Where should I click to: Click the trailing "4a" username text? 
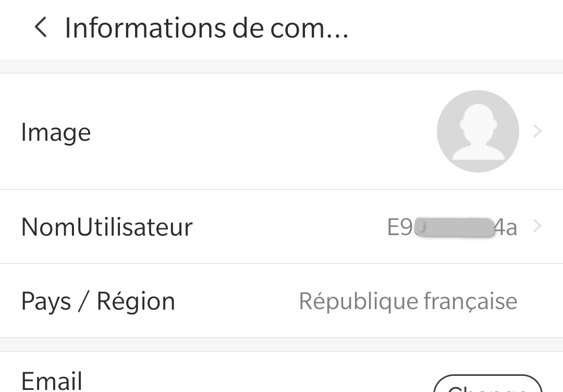coord(505,228)
